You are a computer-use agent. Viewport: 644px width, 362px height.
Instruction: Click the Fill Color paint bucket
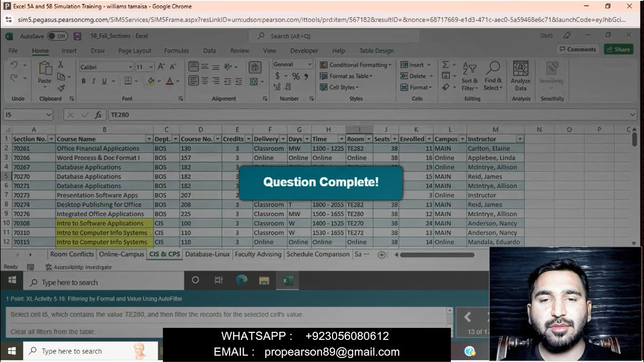(x=150, y=81)
